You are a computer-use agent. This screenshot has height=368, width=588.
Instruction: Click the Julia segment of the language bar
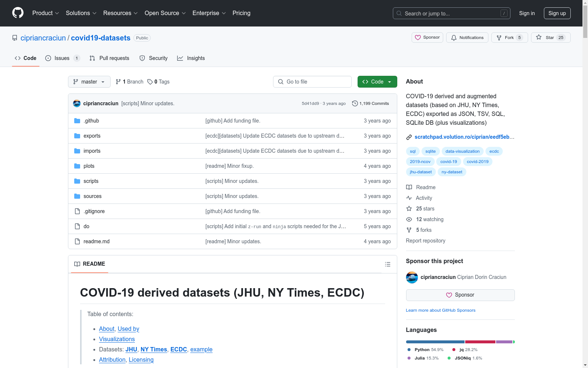click(504, 342)
